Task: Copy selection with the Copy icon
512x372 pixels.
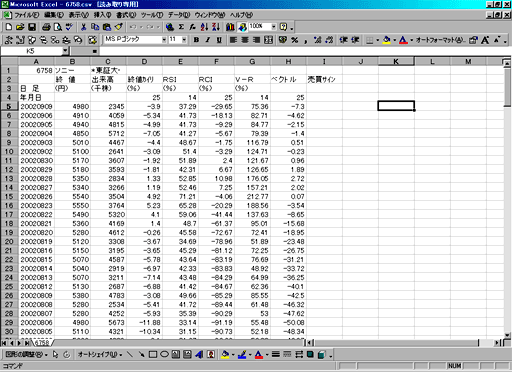Action: [x=95, y=27]
